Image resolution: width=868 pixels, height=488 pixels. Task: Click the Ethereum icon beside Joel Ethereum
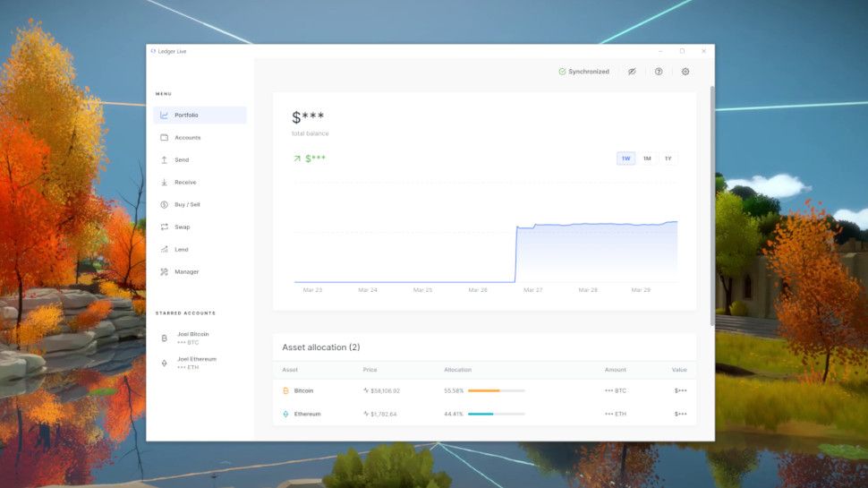164,364
